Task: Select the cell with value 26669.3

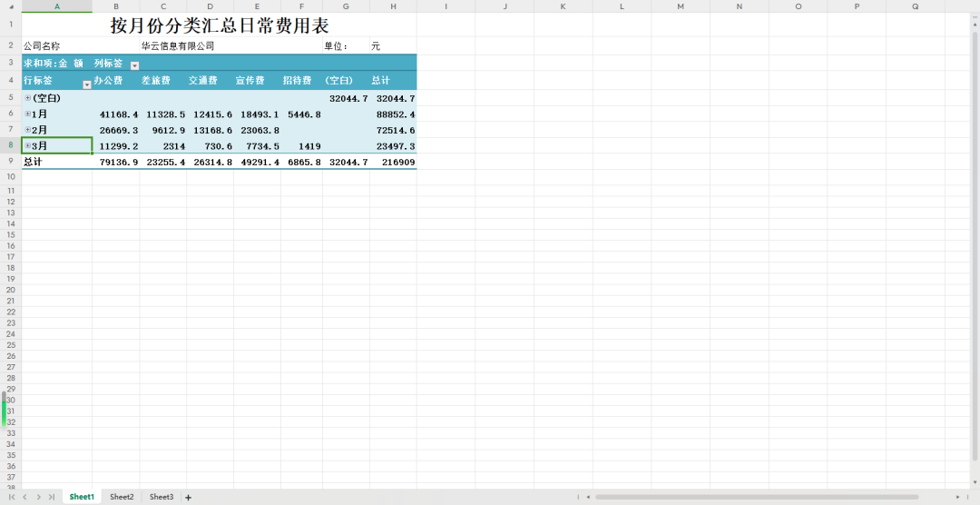Action: click(116, 130)
